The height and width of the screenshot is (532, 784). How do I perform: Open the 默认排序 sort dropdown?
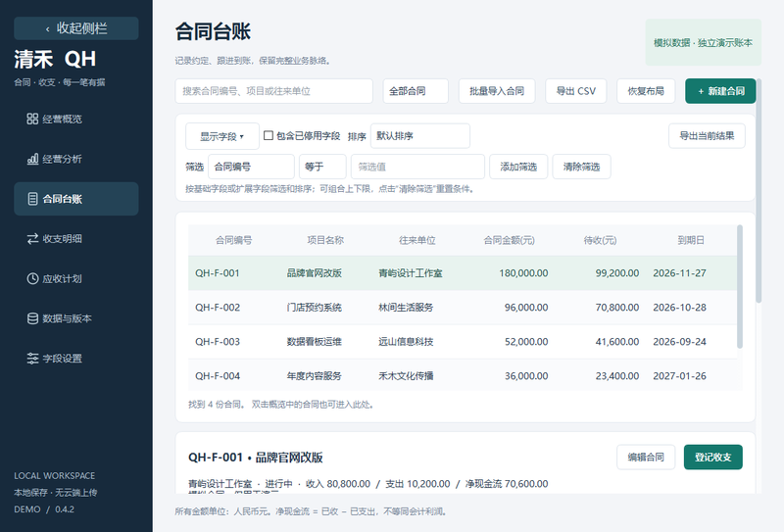pyautogui.click(x=420, y=135)
